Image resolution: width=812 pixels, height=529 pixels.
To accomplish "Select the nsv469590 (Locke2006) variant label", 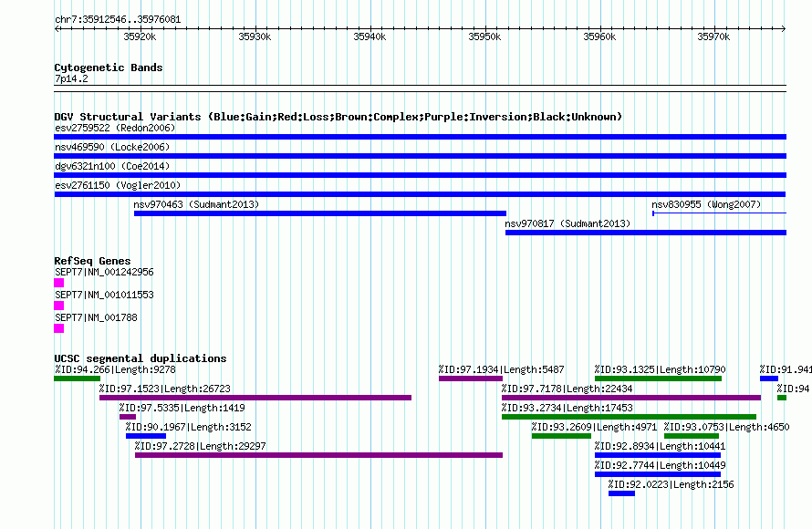I will click(112, 147).
